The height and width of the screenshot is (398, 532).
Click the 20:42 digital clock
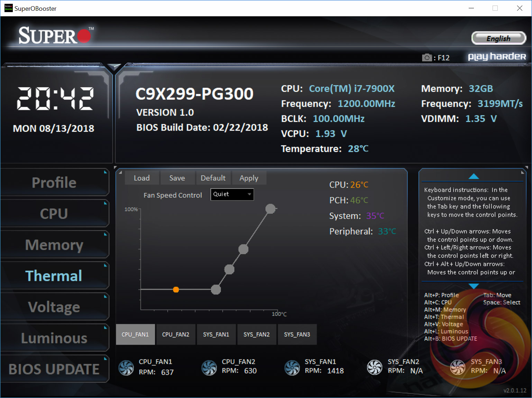[x=55, y=98]
